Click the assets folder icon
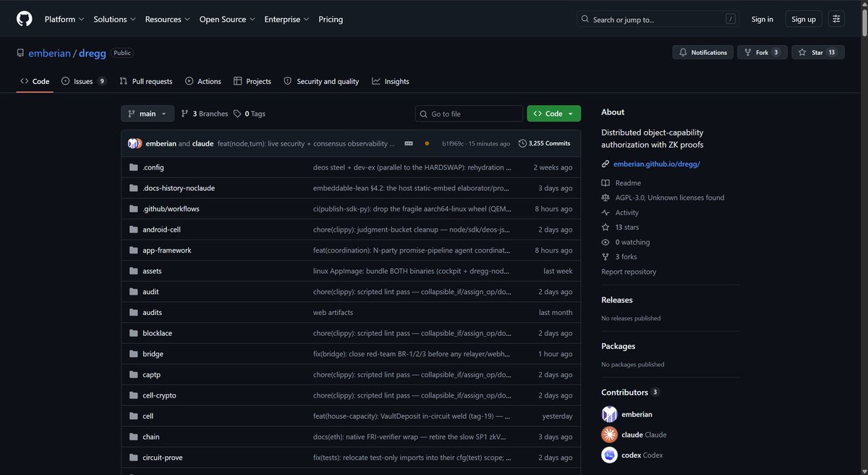Image resolution: width=868 pixels, height=475 pixels. [133, 271]
